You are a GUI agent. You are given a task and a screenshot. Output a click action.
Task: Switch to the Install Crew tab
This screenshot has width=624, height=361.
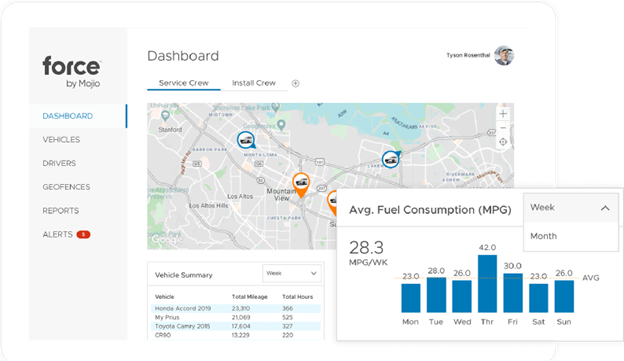point(254,83)
